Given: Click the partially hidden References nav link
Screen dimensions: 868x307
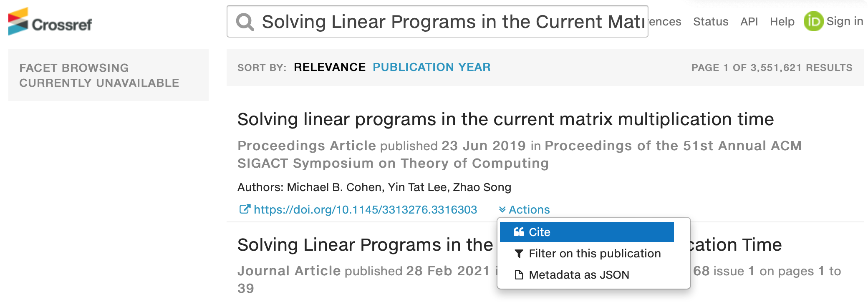Looking at the screenshot, I should tap(665, 22).
